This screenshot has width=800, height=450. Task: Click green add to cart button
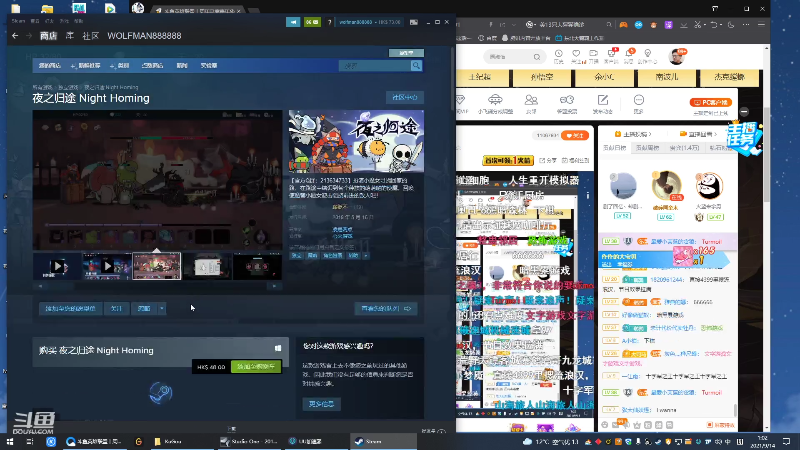256,366
